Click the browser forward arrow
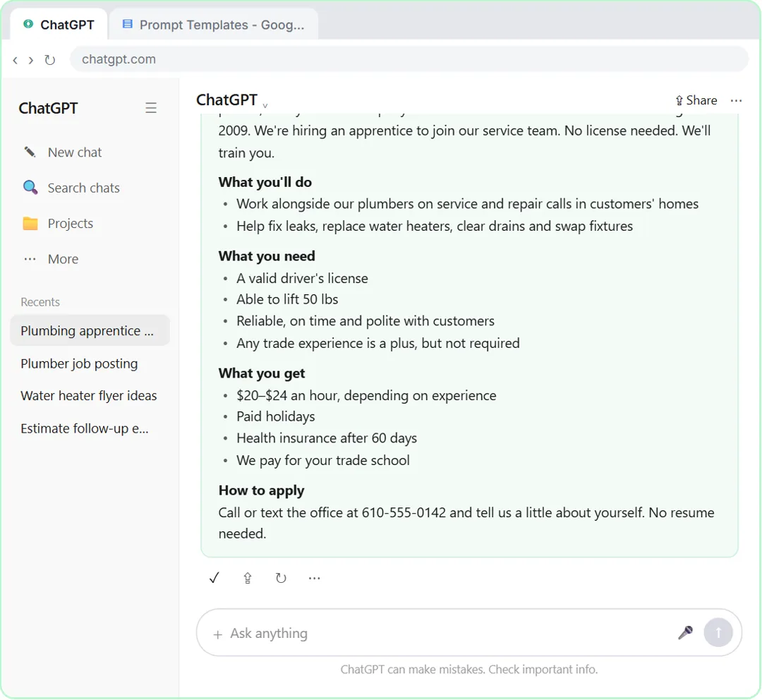 click(x=31, y=60)
